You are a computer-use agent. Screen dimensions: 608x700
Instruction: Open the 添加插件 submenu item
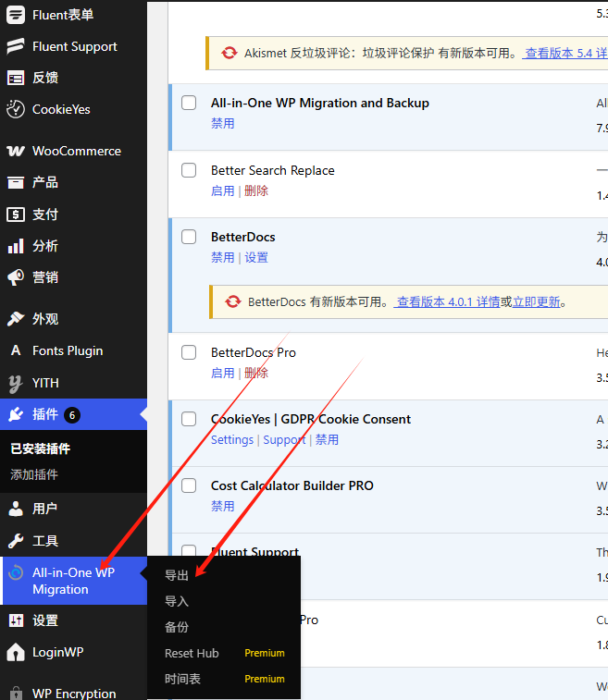click(x=34, y=474)
